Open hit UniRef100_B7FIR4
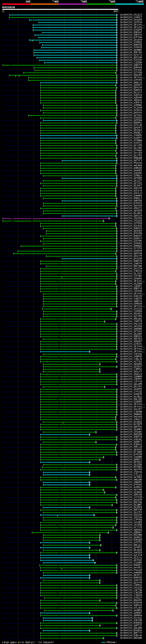Viewport: 146px width, 644px height. point(131,37)
